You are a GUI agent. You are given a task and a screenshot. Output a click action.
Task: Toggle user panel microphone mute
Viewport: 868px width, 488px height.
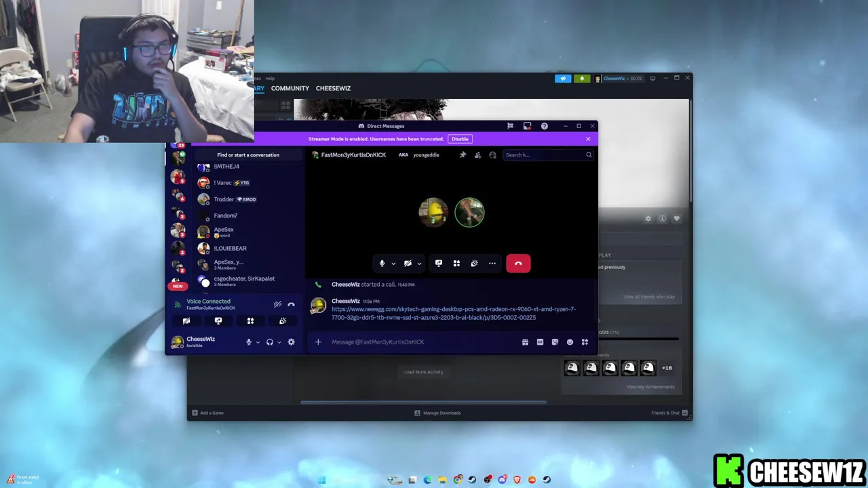point(249,342)
